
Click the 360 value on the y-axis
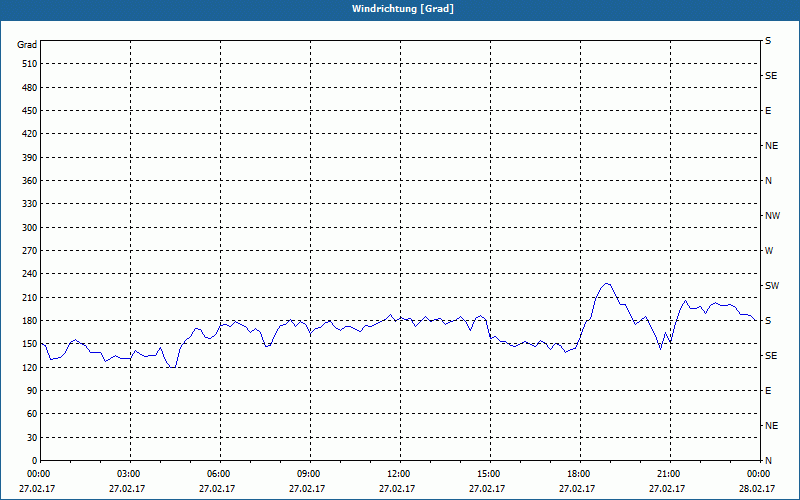tap(29, 181)
